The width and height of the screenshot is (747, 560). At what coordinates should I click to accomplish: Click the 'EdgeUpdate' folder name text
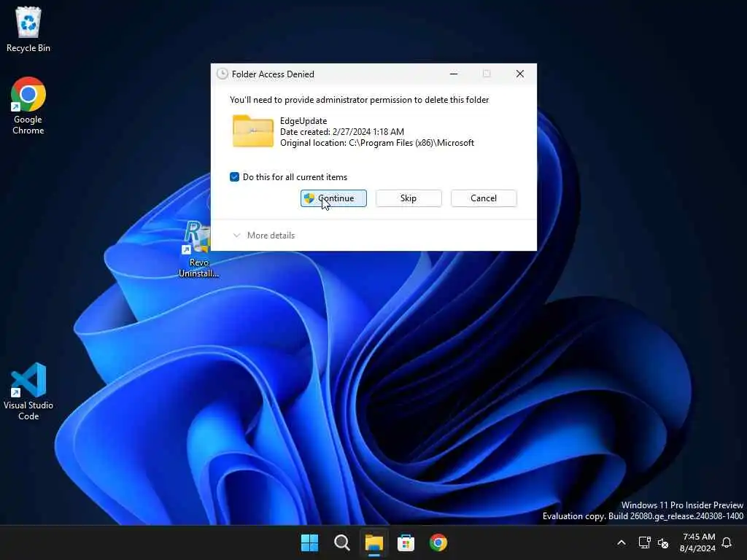(303, 121)
